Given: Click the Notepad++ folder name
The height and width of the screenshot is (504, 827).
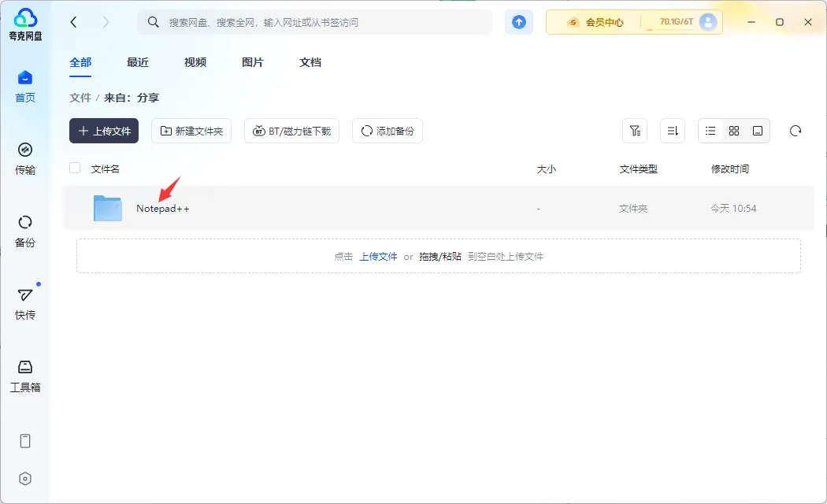Looking at the screenshot, I should click(x=162, y=208).
